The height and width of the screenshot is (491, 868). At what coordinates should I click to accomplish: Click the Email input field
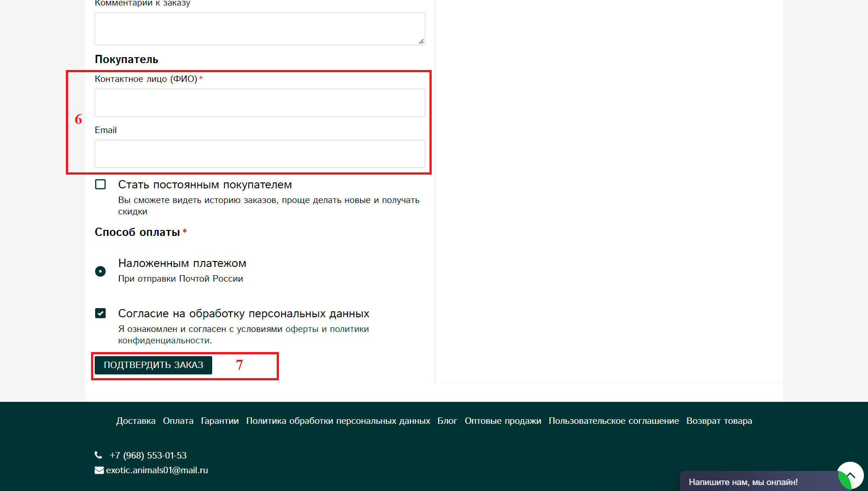point(260,154)
